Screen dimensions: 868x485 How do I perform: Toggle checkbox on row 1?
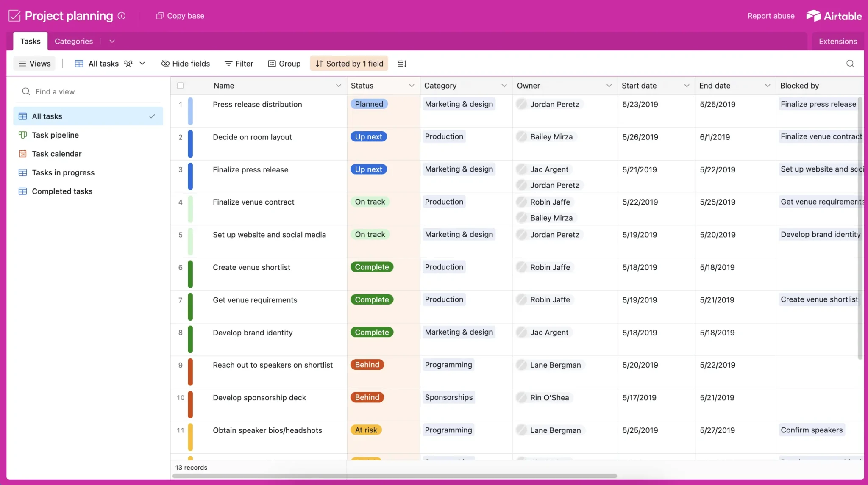click(180, 104)
